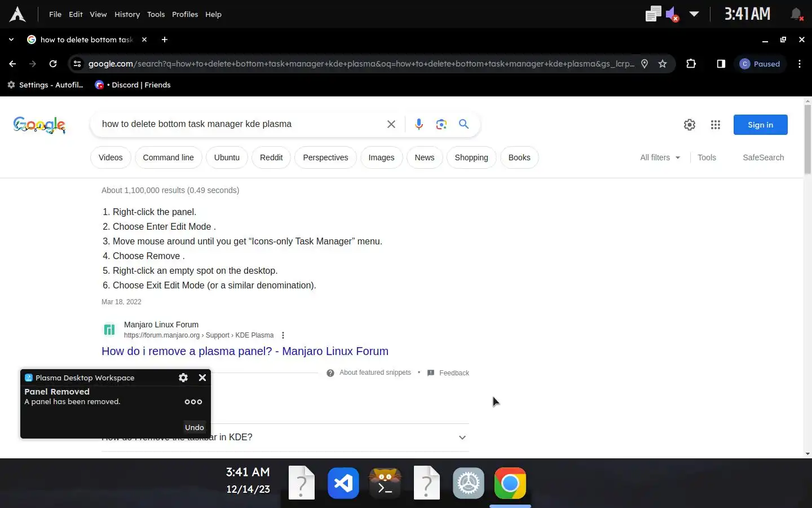Filter results by Images
This screenshot has width=812, height=508.
pyautogui.click(x=381, y=157)
